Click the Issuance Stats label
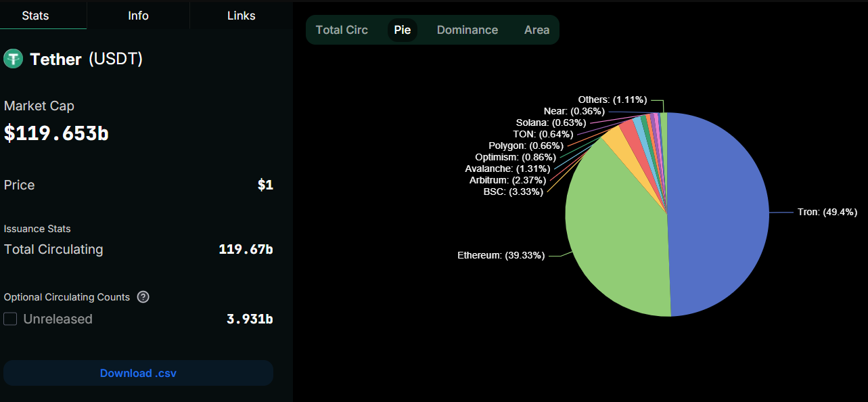The height and width of the screenshot is (402, 868). pyautogui.click(x=37, y=229)
